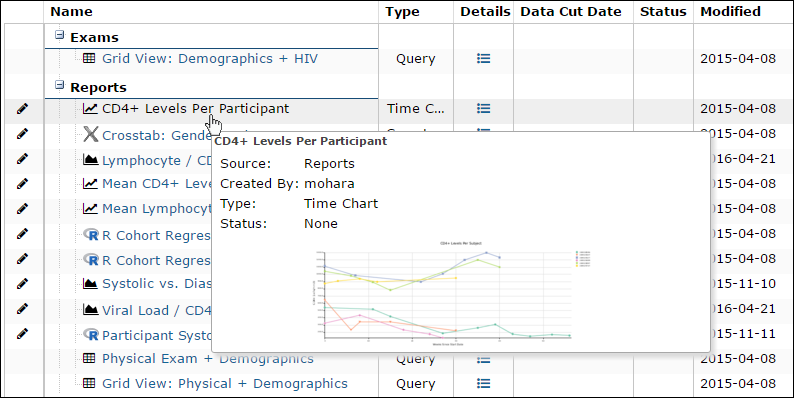Sort by the Modified column header
Image resolution: width=794 pixels, height=398 pixels.
point(730,12)
